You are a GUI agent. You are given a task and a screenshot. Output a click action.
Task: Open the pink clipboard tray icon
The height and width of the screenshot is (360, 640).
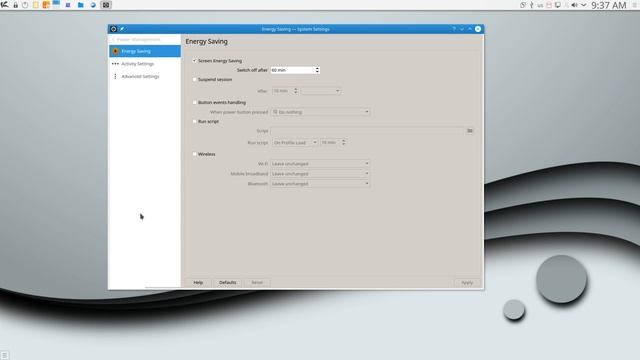click(x=549, y=5)
